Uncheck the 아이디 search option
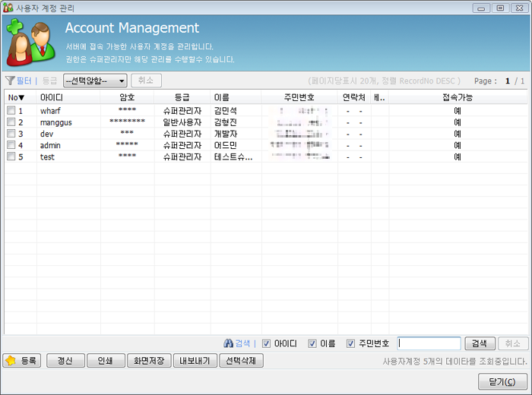The height and width of the screenshot is (395, 532). click(266, 343)
